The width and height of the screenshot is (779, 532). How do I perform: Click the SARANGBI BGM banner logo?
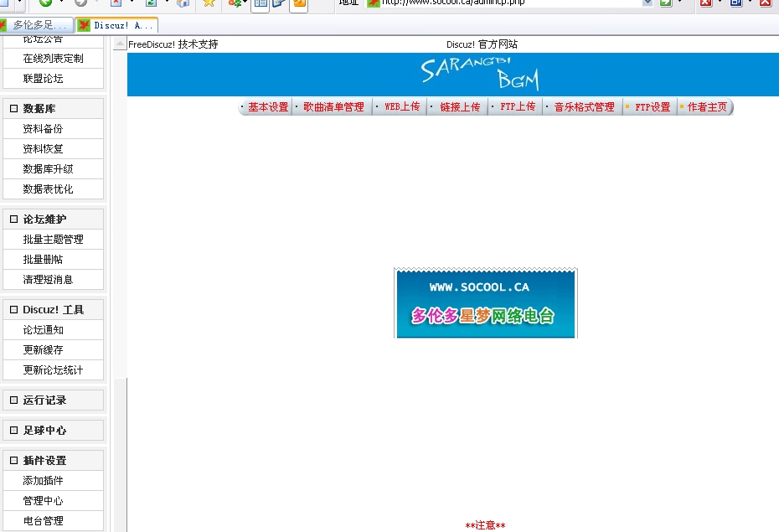[480, 75]
